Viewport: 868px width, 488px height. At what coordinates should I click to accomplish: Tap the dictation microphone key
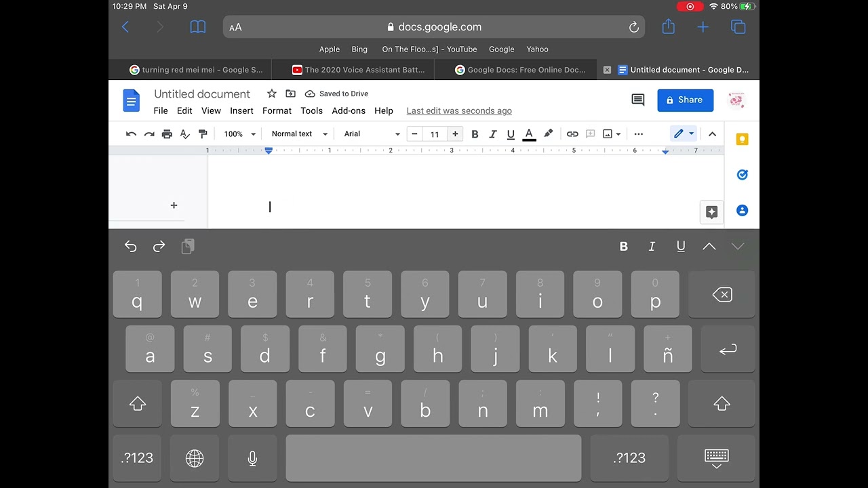(252, 458)
